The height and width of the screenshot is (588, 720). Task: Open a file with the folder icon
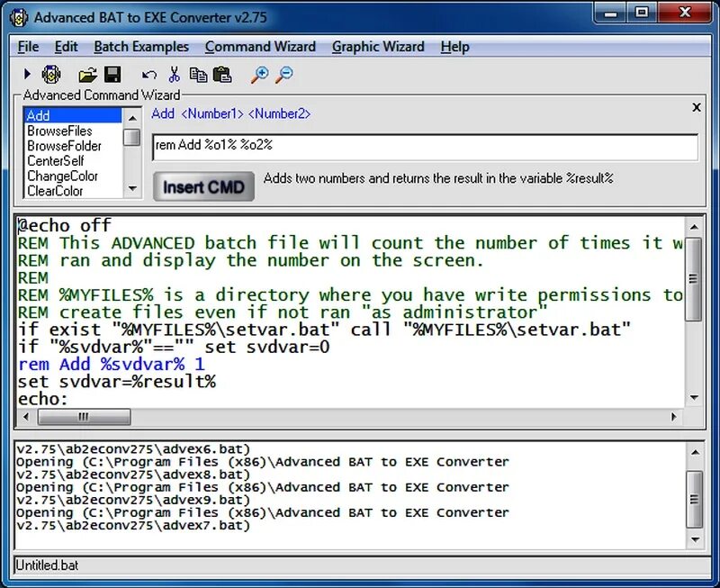87,75
